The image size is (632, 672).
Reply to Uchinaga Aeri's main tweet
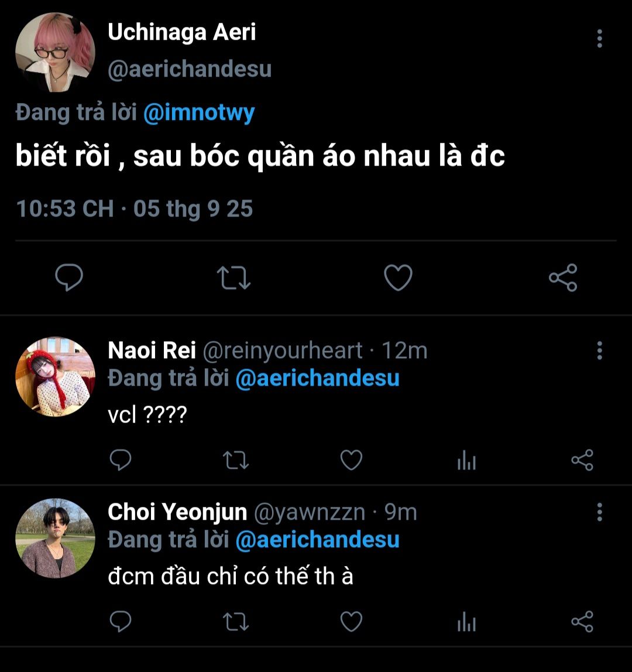tap(69, 277)
